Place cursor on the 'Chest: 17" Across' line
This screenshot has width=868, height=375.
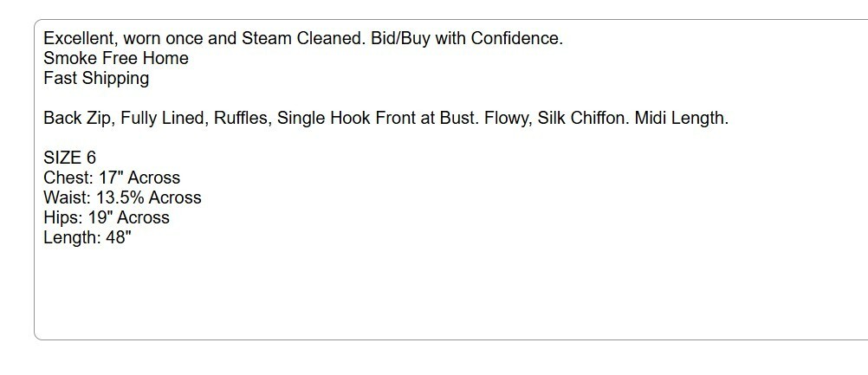pyautogui.click(x=112, y=178)
